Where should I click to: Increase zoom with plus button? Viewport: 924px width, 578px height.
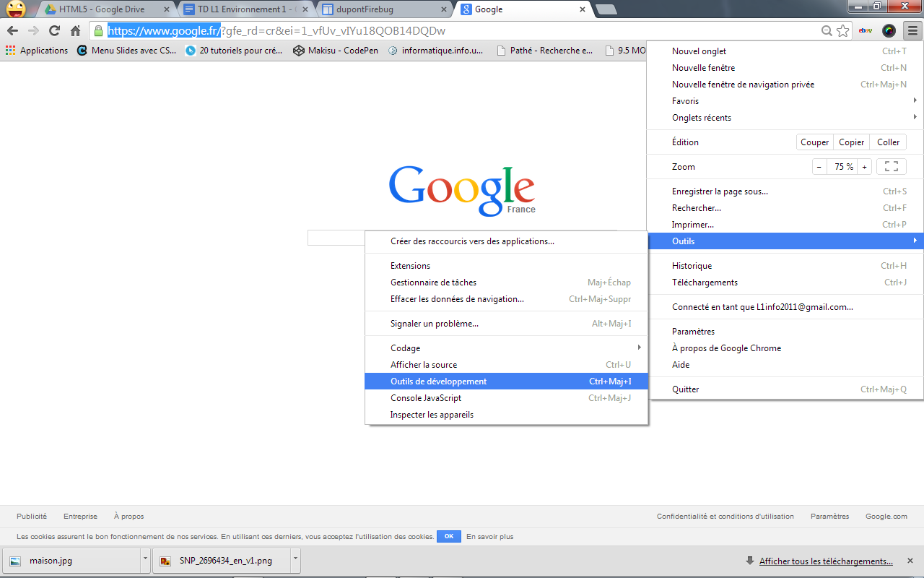pos(864,167)
